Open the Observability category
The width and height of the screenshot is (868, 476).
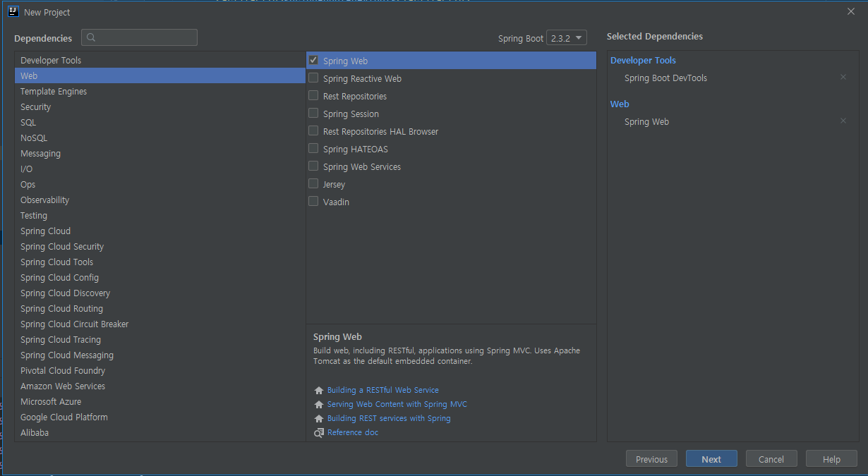pyautogui.click(x=159, y=200)
